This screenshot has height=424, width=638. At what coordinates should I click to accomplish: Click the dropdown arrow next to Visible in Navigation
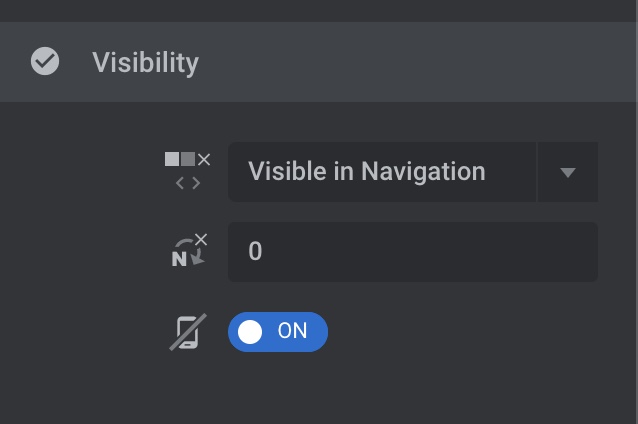click(568, 172)
